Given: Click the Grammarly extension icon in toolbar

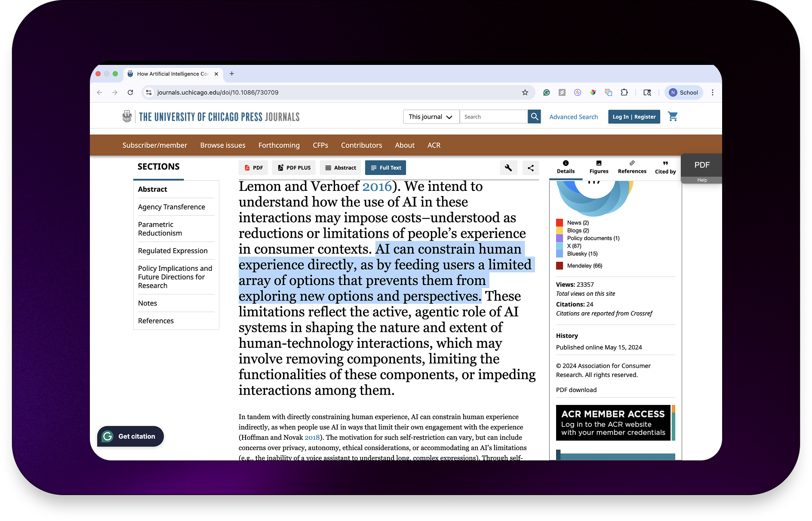Looking at the screenshot, I should [546, 92].
